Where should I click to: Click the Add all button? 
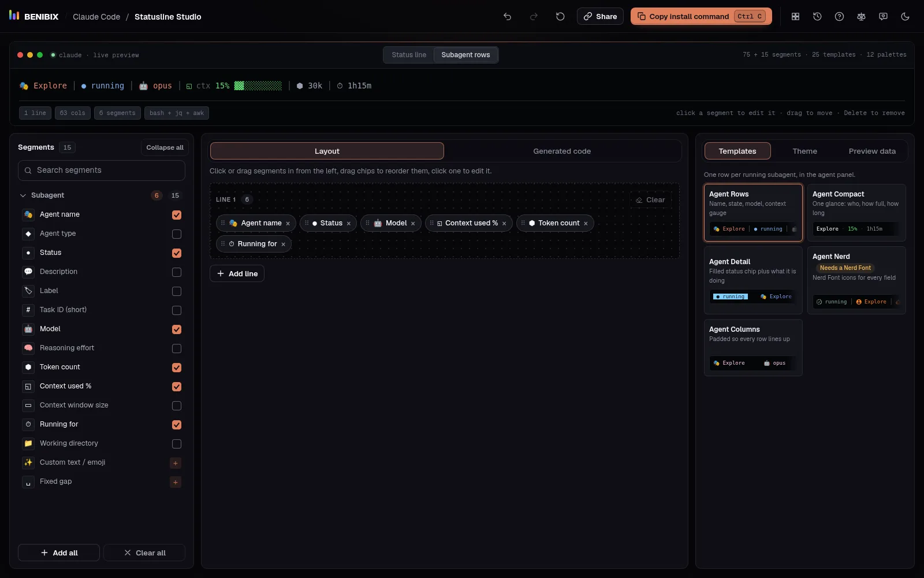pyautogui.click(x=59, y=553)
